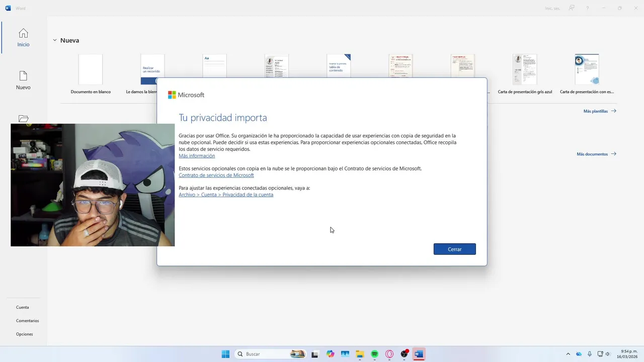Click the OneDrive cloud tray icon
The image size is (644, 362).
pyautogui.click(x=579, y=354)
